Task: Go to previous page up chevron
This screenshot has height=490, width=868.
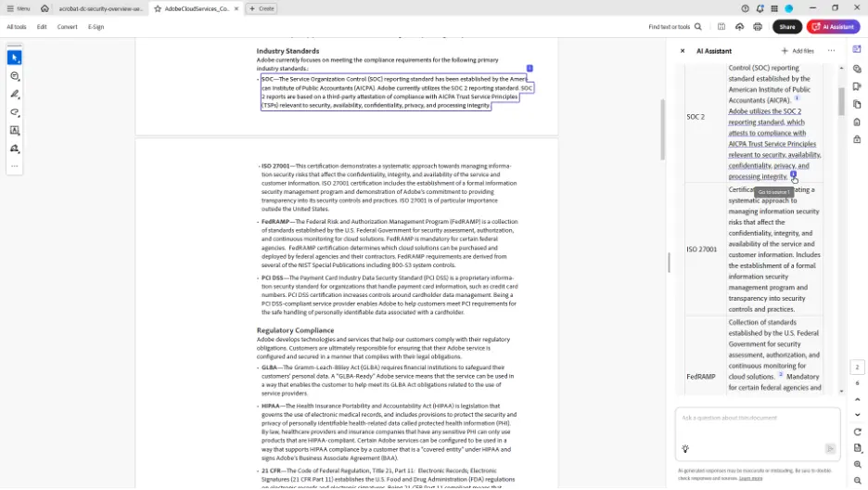Action: (858, 399)
